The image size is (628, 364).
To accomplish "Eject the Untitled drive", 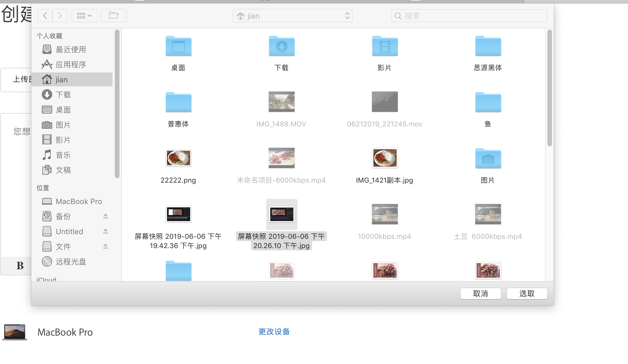I will tap(106, 232).
